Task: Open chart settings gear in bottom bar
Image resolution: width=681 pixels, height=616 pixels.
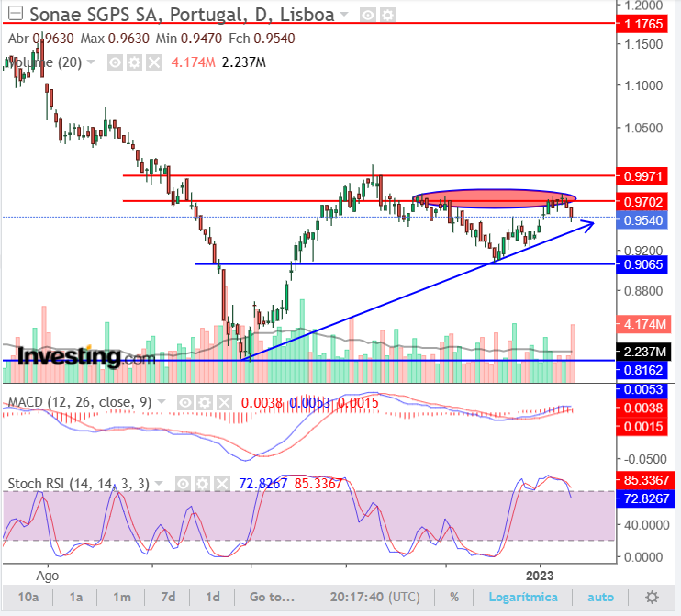Action: tap(652, 597)
